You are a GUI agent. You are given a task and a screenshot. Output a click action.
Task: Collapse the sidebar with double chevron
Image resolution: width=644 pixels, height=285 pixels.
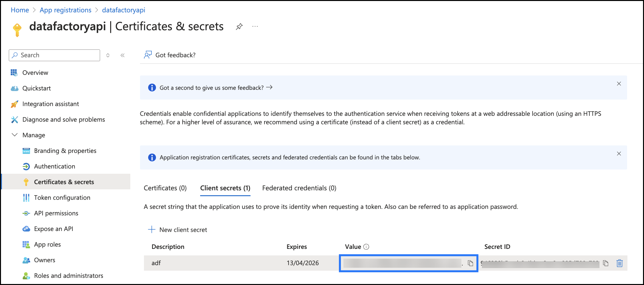tap(122, 55)
